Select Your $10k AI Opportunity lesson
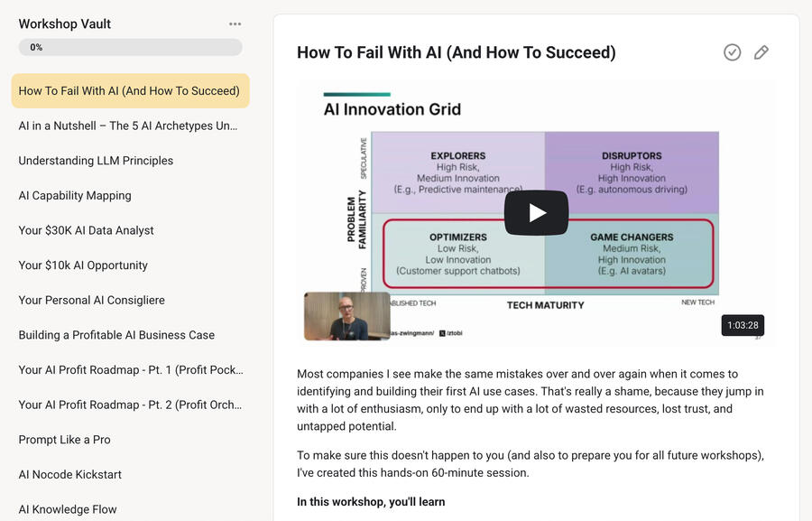The image size is (812, 521). [83, 265]
